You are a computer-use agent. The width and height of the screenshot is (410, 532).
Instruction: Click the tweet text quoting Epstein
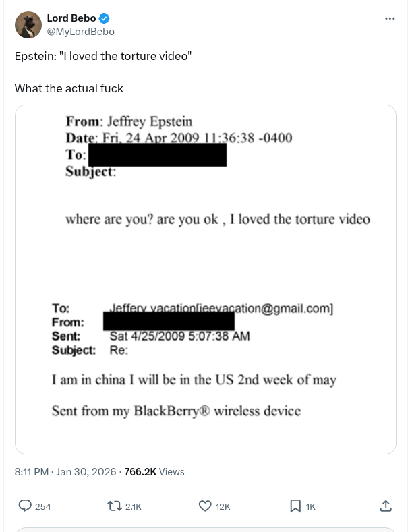pos(103,56)
